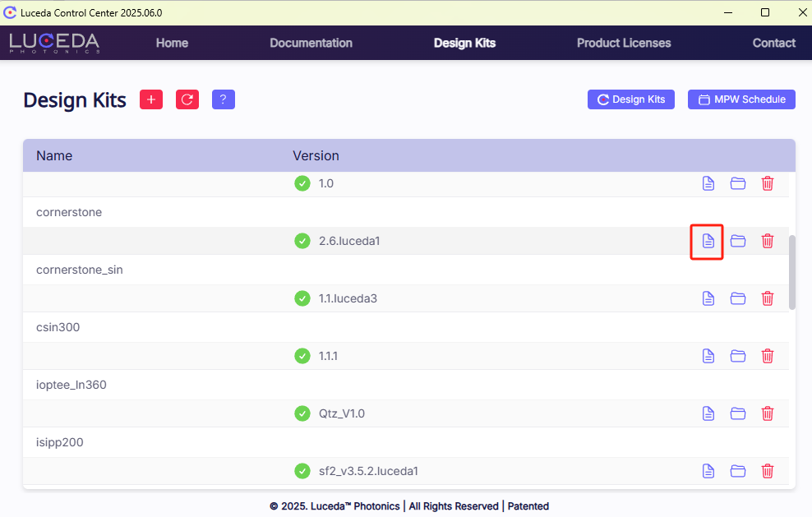The width and height of the screenshot is (812, 517).
Task: Go to the Home tab
Action: pos(172,43)
